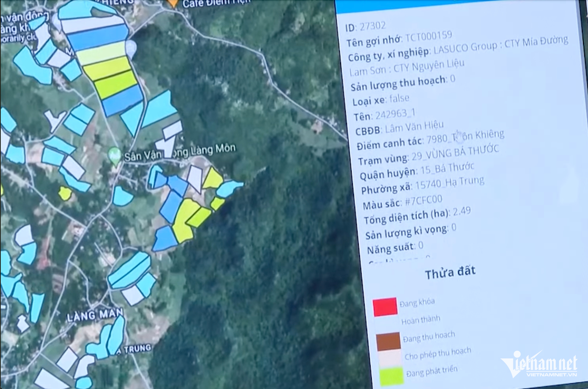Click the Vietnamnet watermark logo
The height and width of the screenshot is (389, 588).
[x=539, y=365]
